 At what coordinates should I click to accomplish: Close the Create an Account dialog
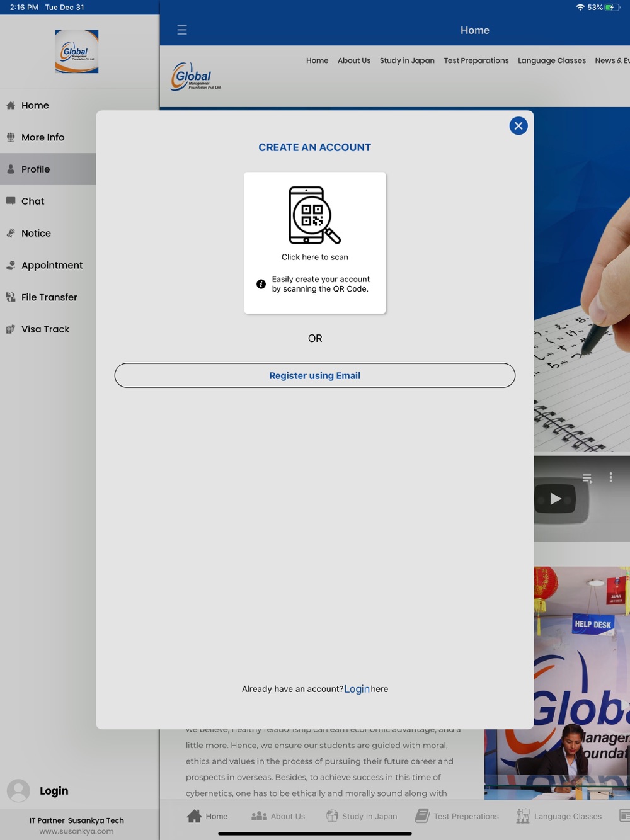click(x=518, y=126)
